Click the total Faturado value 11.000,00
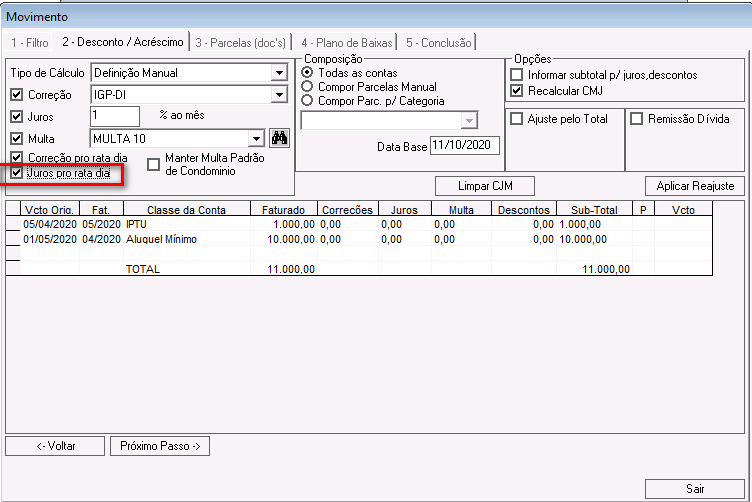 click(291, 269)
